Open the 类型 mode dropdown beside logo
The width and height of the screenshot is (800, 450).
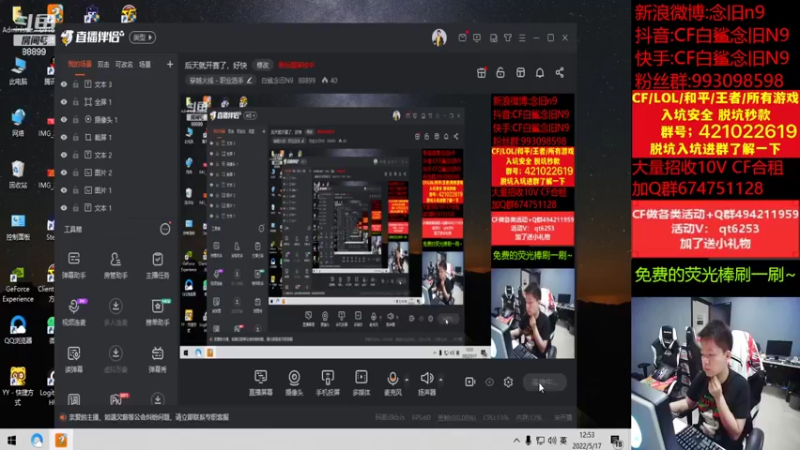pyautogui.click(x=142, y=37)
